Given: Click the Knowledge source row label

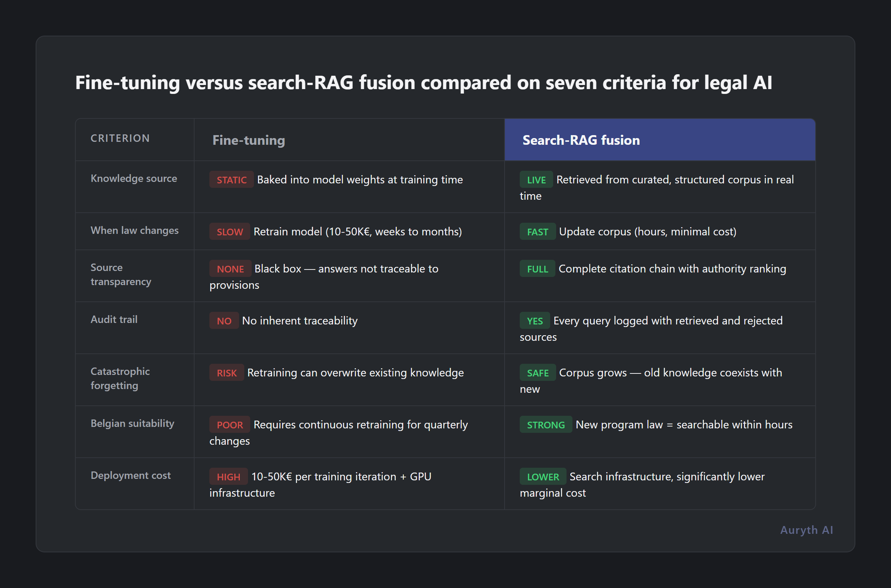Looking at the screenshot, I should click(x=134, y=178).
